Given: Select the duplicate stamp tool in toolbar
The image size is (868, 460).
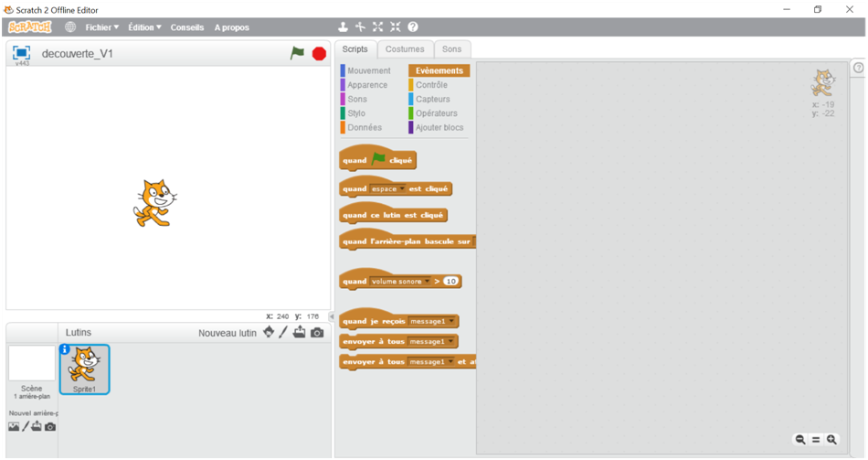Looking at the screenshot, I should coord(343,27).
